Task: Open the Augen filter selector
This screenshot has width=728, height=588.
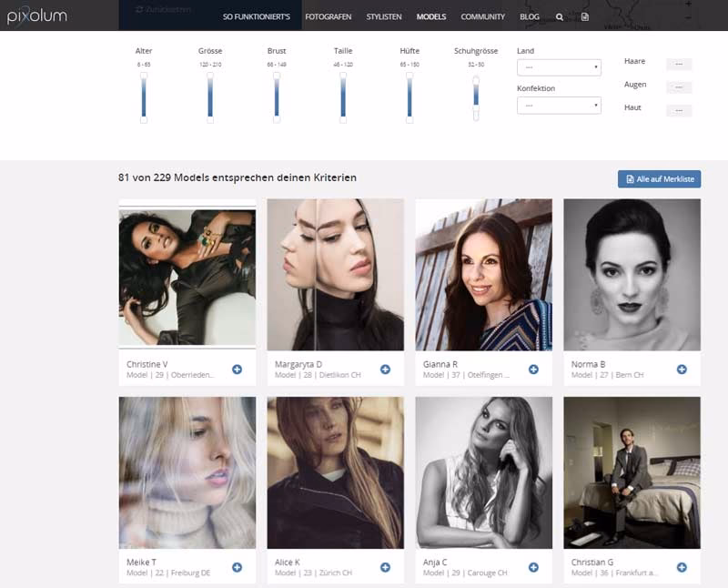Action: pos(679,87)
